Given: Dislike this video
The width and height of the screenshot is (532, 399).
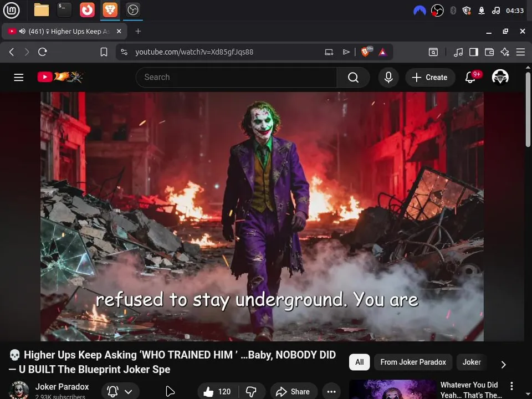Looking at the screenshot, I should (x=252, y=391).
